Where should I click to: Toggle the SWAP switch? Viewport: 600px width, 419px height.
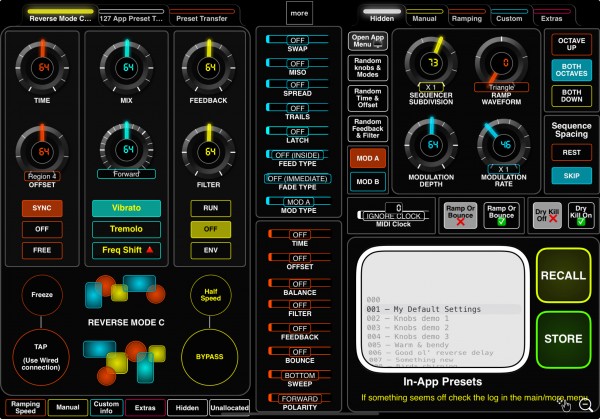(x=297, y=40)
